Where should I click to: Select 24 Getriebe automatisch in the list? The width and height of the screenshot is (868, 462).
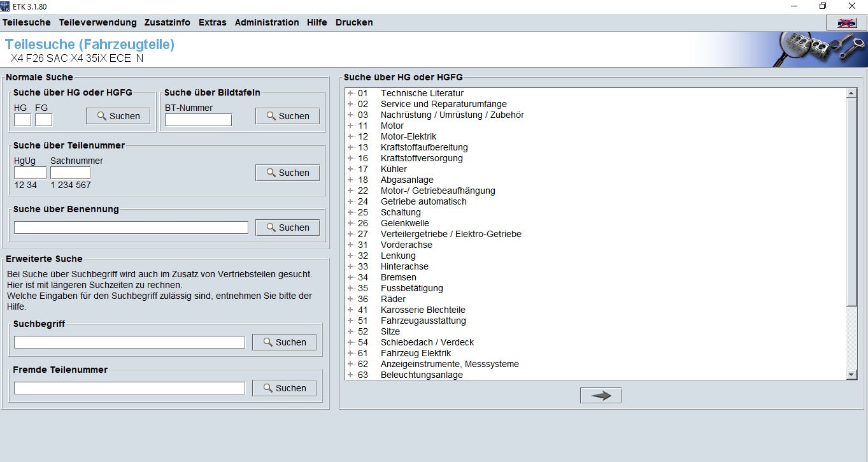click(x=423, y=201)
